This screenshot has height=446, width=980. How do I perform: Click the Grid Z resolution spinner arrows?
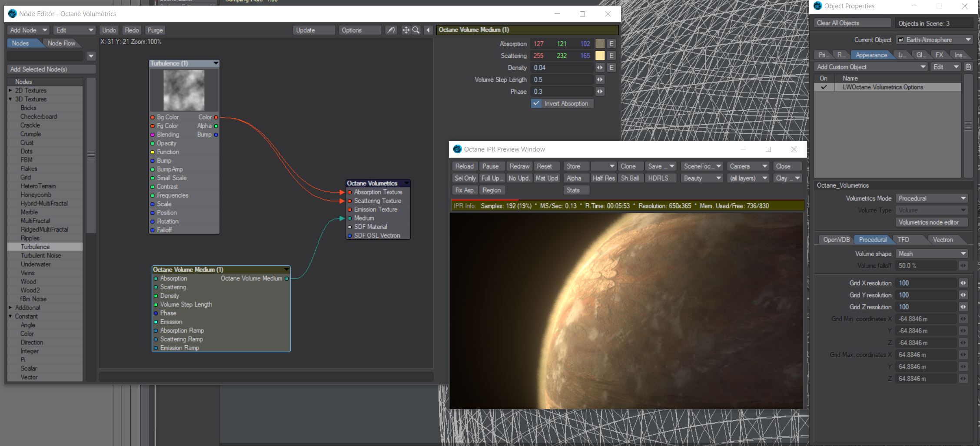pyautogui.click(x=963, y=307)
